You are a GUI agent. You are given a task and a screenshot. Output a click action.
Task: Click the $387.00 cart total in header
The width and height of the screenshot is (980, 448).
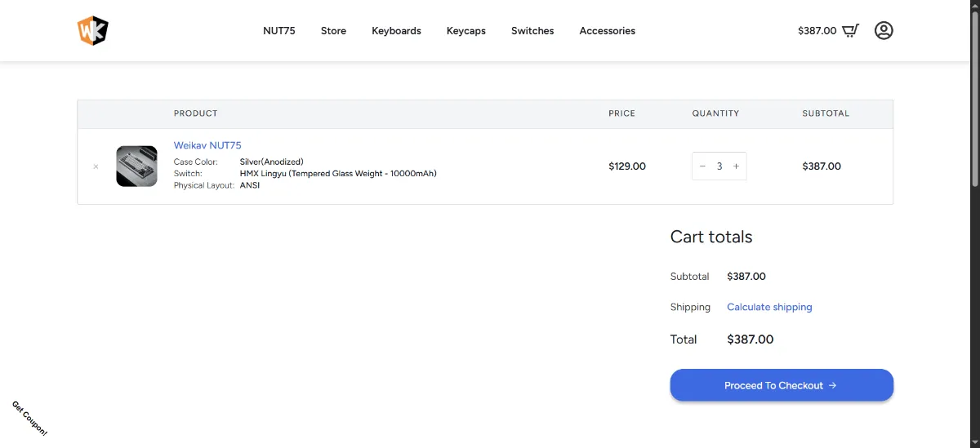click(x=817, y=31)
